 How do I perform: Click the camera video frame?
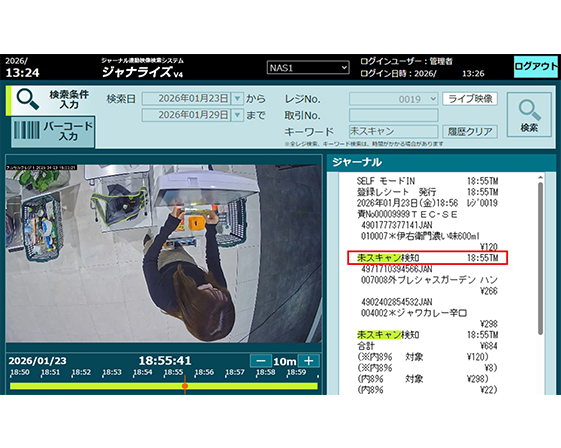pos(164,253)
